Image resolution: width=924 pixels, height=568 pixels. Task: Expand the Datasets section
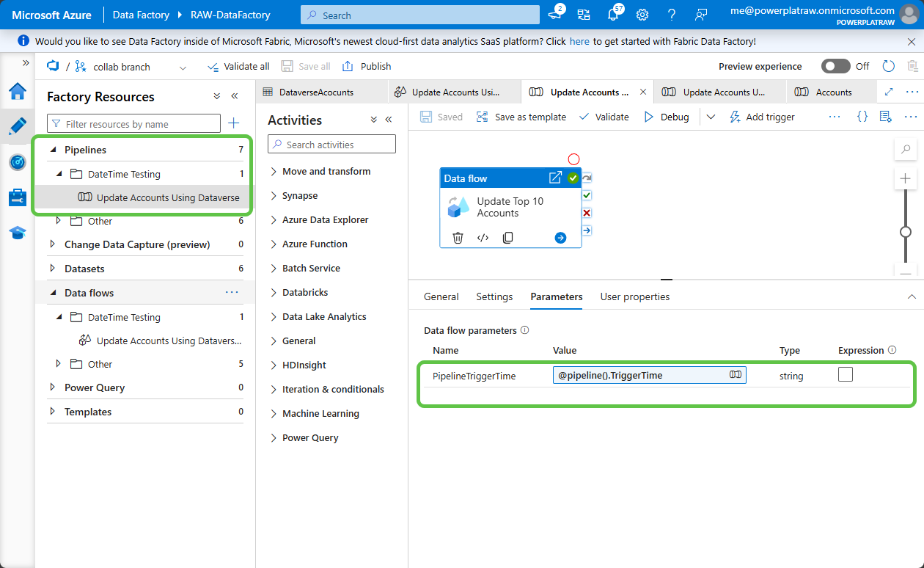(52, 269)
